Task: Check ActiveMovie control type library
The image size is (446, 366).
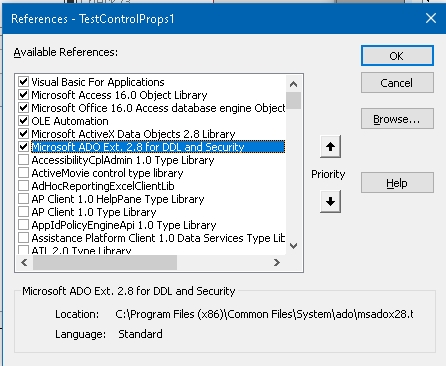Action: 23,173
